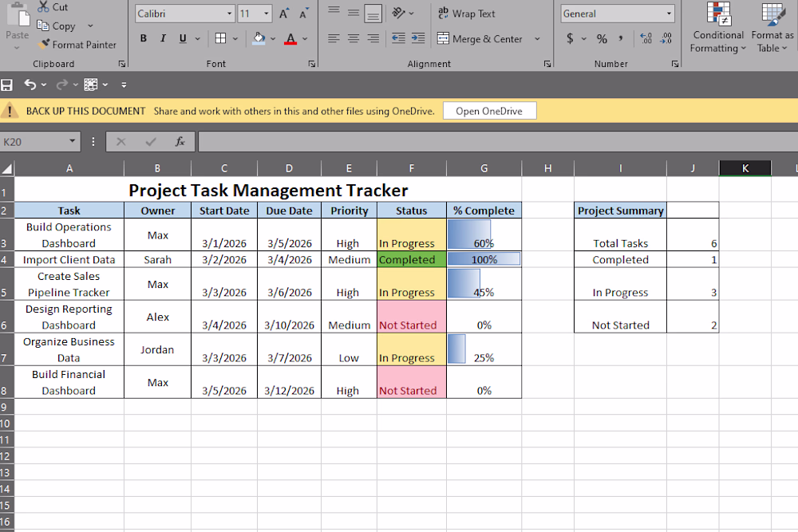Redo the last action

[x=62, y=85]
